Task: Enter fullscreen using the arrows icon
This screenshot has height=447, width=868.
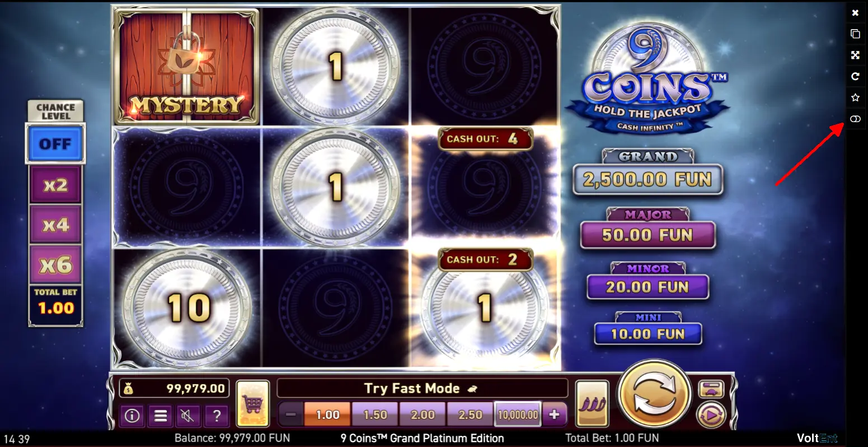Action: (x=855, y=55)
